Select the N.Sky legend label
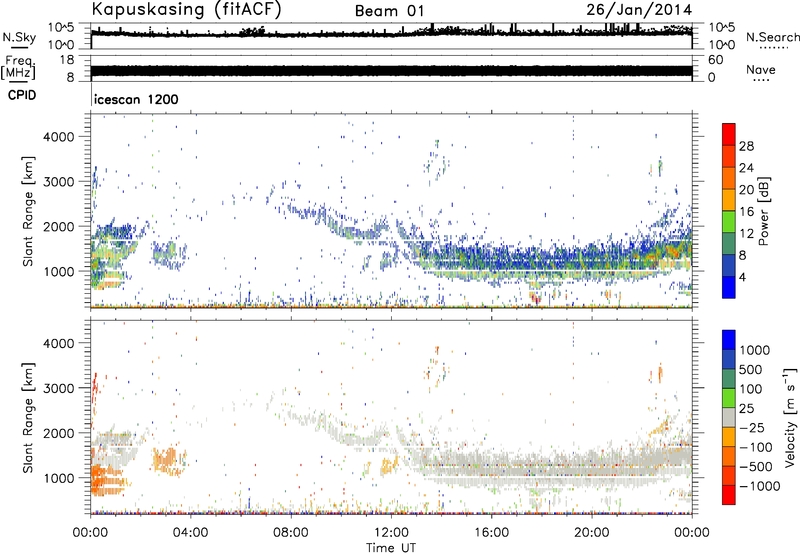The image size is (800, 554). 19,38
